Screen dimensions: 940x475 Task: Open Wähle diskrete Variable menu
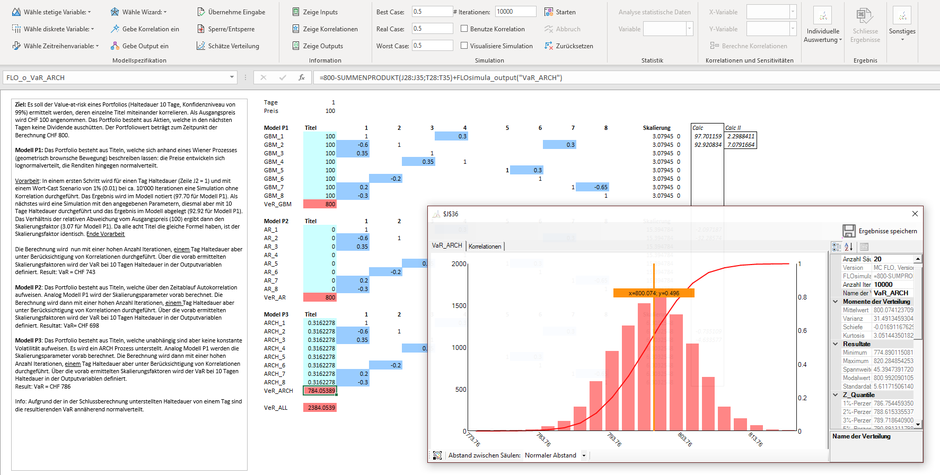pyautogui.click(x=53, y=29)
